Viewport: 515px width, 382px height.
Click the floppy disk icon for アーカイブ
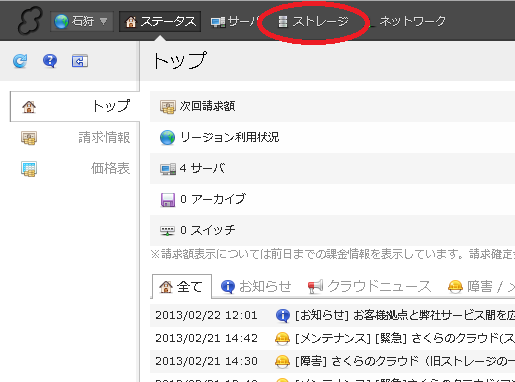(x=168, y=200)
